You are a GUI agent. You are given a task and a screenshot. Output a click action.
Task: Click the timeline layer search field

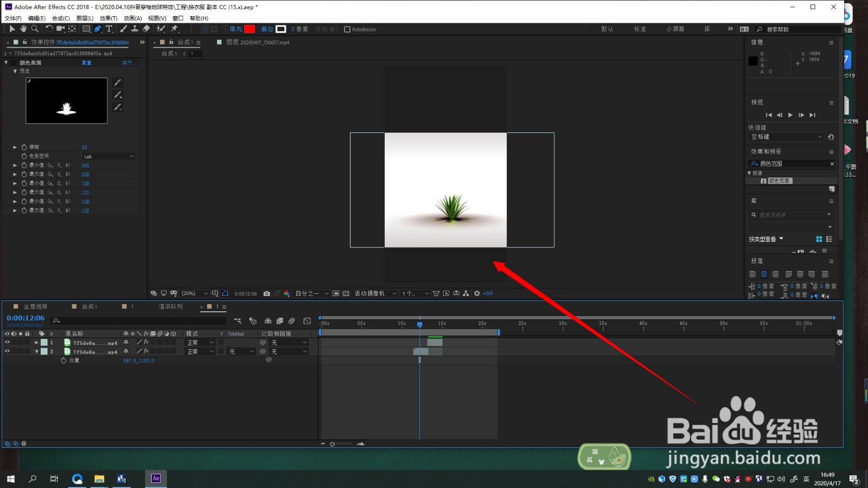click(138, 321)
